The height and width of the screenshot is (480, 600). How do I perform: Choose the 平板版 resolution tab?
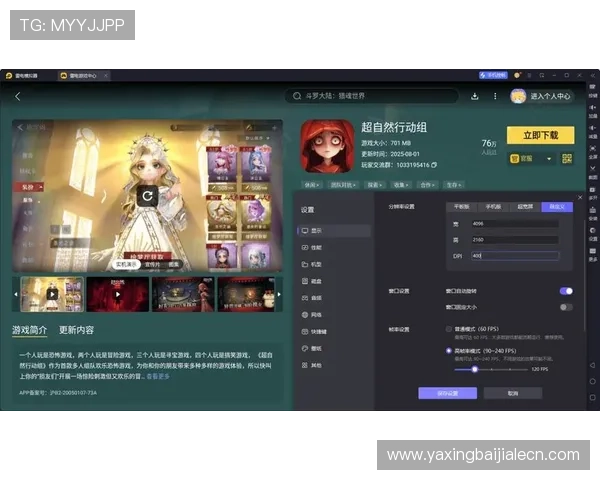461,207
